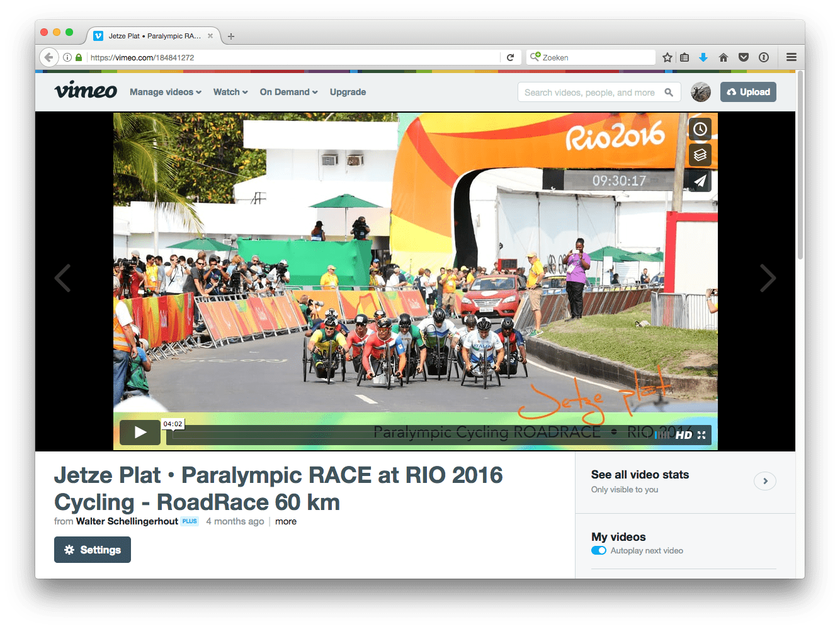This screenshot has width=840, height=629.
Task: Click the PLUS badge
Action: 190,521
